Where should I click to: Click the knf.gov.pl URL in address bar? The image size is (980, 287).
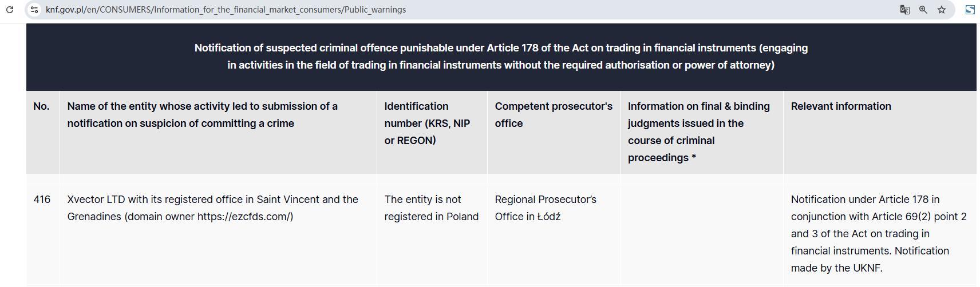pyautogui.click(x=226, y=10)
